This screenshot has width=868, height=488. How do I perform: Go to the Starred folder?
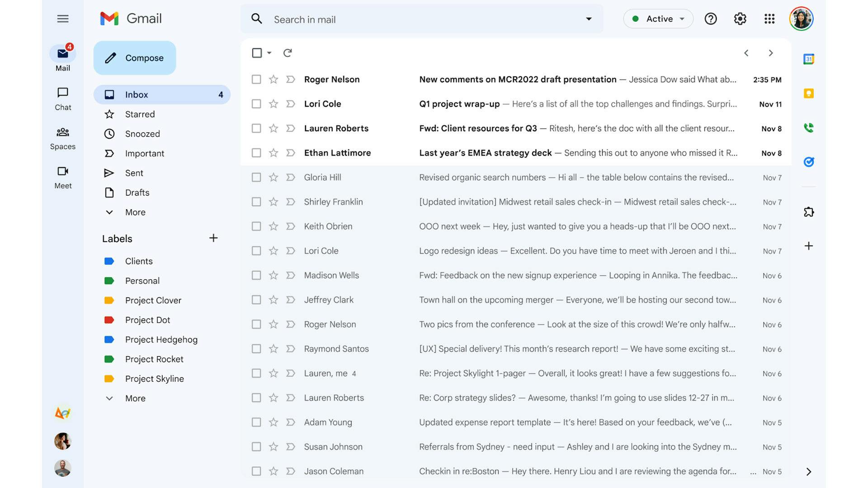point(140,114)
